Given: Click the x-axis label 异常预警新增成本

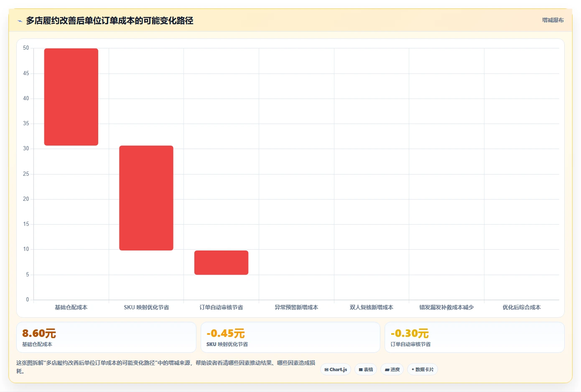Looking at the screenshot, I should [x=296, y=307].
